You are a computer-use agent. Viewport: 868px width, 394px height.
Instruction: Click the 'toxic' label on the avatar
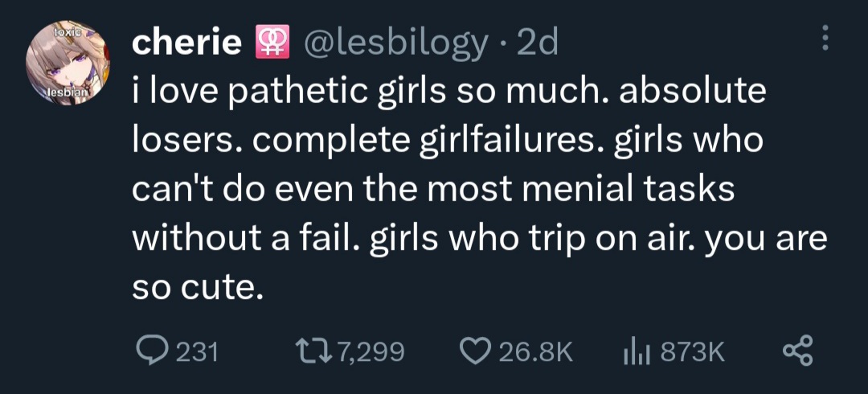pyautogui.click(x=68, y=32)
